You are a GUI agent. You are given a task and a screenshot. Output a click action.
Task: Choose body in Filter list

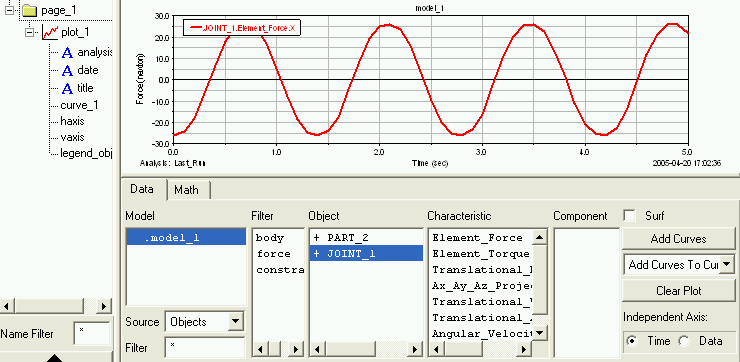click(x=270, y=238)
